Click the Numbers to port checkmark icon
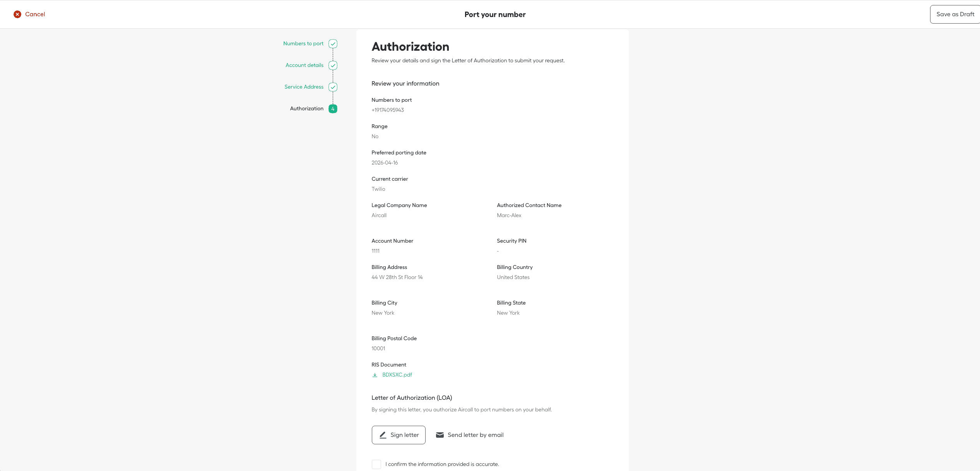Screen dimensions: 980x471 pos(333,44)
